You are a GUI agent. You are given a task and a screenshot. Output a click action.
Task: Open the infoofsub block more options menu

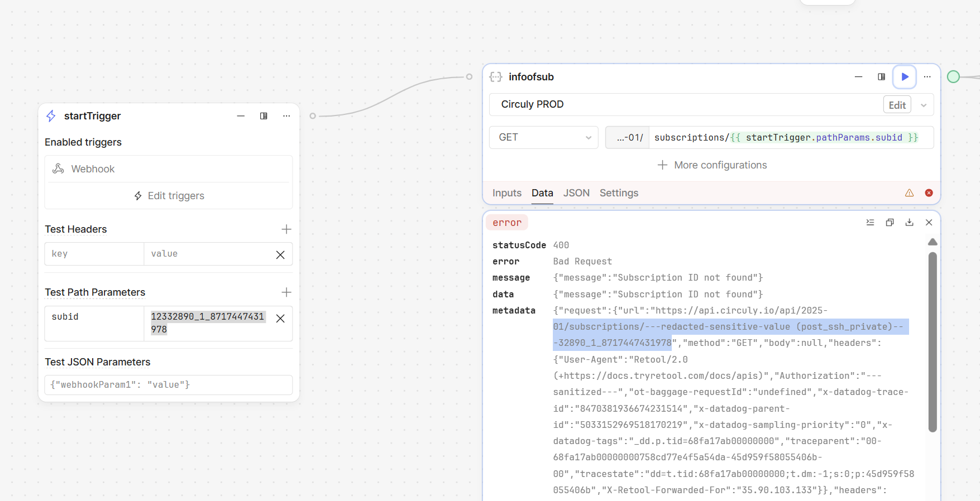pos(927,77)
